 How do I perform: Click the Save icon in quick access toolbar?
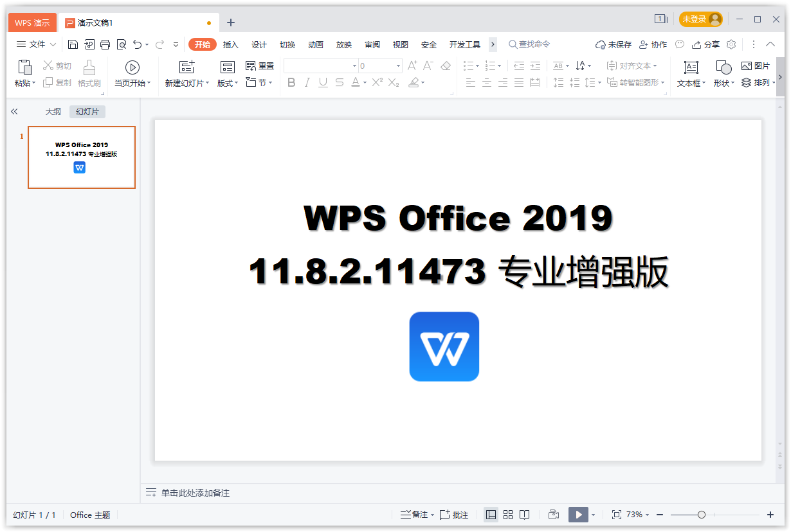73,44
